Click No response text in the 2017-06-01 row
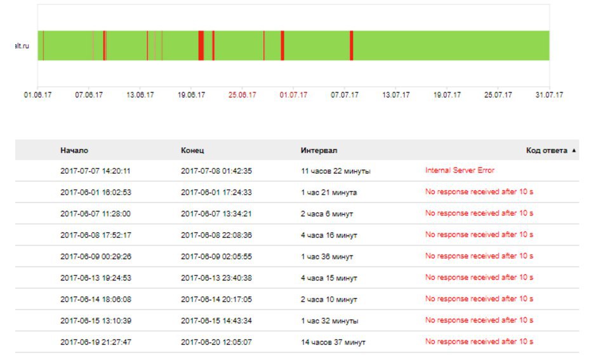 (479, 192)
